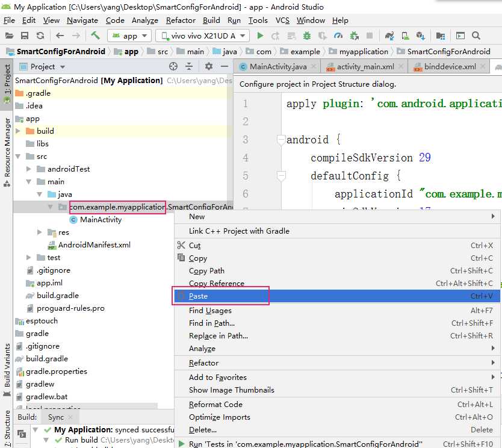Open AVD Manager icon
Image resolution: width=502 pixels, height=448 pixels.
pyautogui.click(x=405, y=36)
